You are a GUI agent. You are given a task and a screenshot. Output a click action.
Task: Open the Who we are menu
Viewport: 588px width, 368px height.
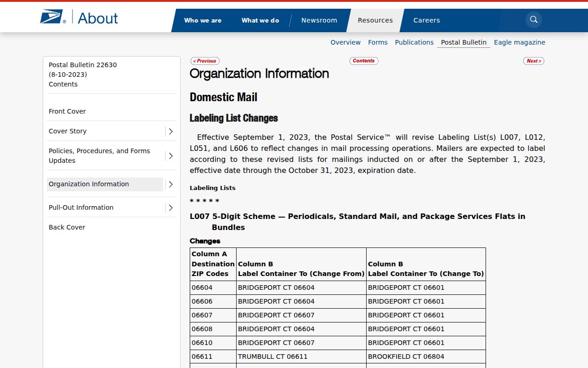[203, 20]
